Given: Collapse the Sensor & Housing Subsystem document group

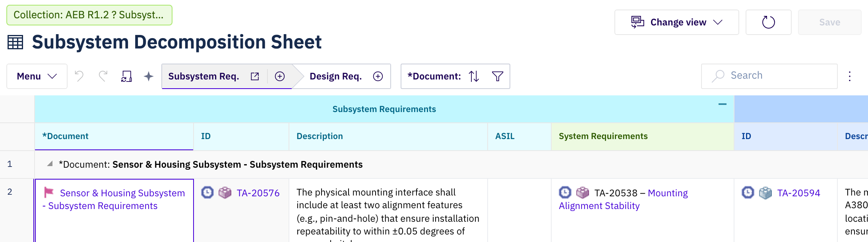Looking at the screenshot, I should [x=50, y=164].
